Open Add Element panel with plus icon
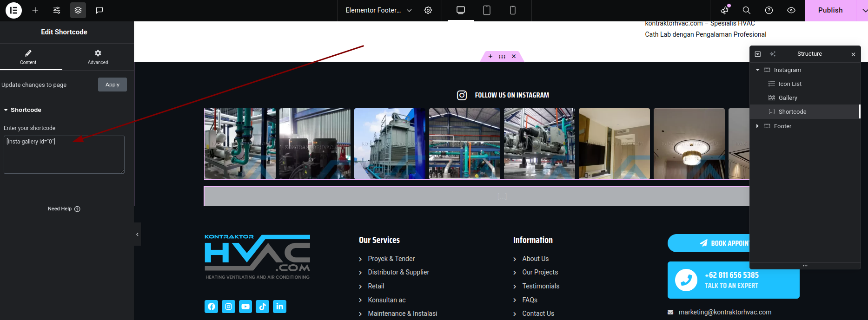Viewport: 868px width, 320px height. click(35, 10)
